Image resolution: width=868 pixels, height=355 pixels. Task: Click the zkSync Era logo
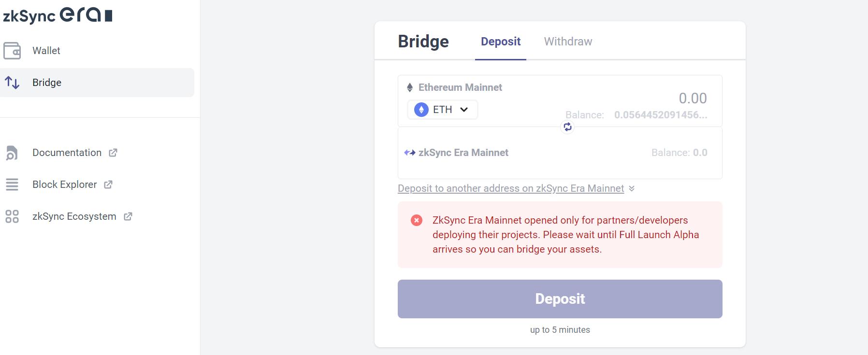pos(58,15)
